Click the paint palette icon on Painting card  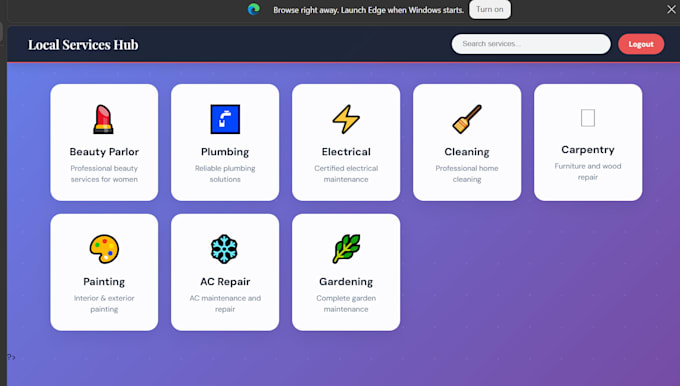[104, 249]
